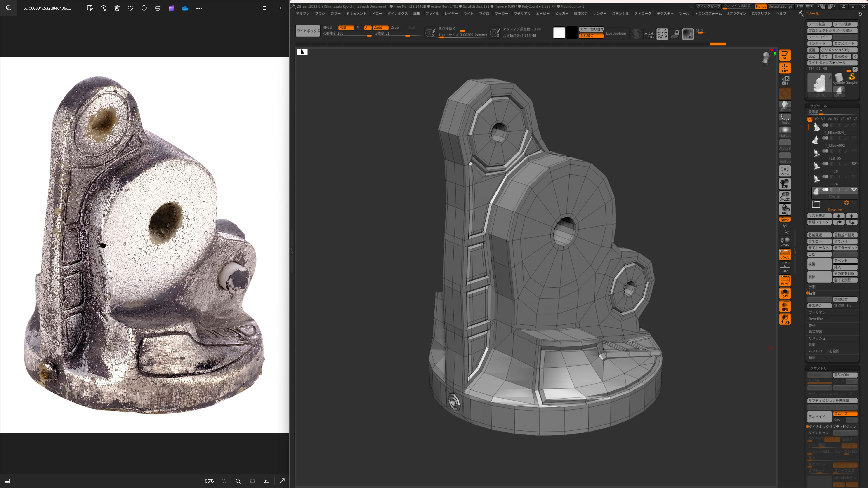Click the BPR render button

tap(688, 34)
